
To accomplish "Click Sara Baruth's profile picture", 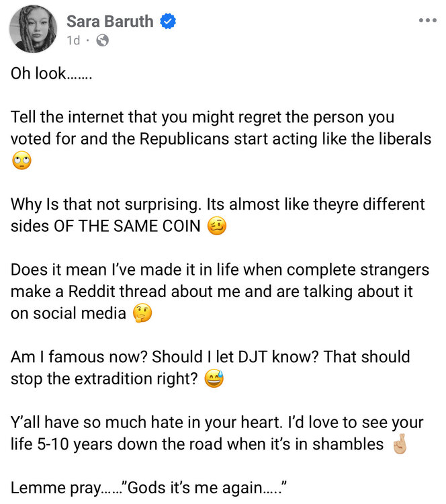I will 32,30.
